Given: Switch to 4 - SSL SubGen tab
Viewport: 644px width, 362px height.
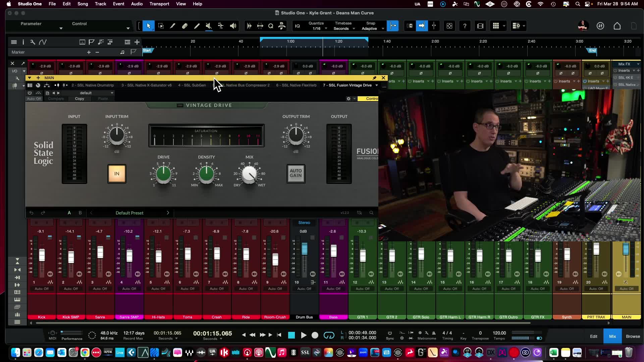Looking at the screenshot, I should click(x=192, y=85).
